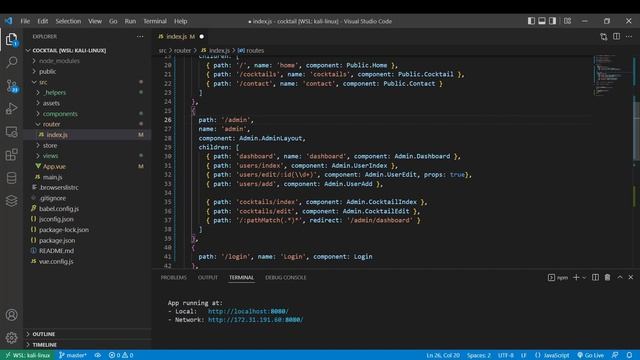Open the Accounts menu icon
The width and height of the screenshot is (640, 360).
11,315
